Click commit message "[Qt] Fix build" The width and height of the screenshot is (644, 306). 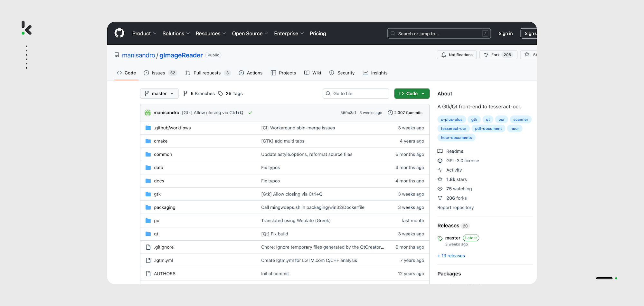click(x=275, y=234)
